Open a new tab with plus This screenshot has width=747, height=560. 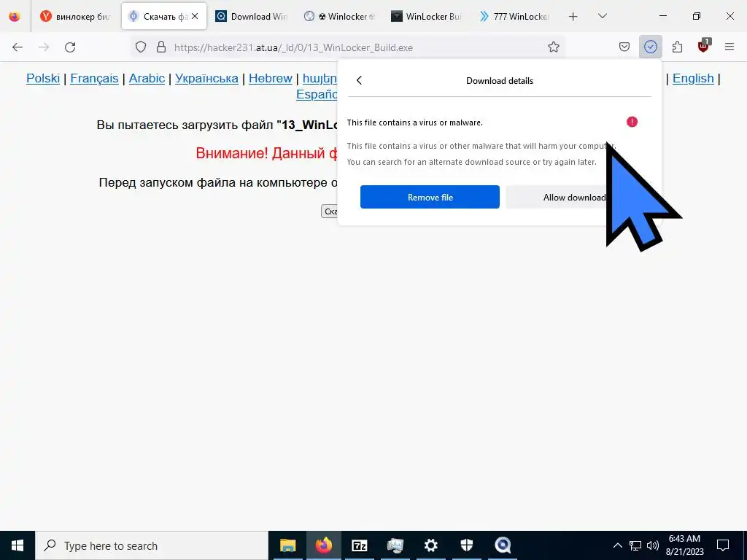coord(573,17)
